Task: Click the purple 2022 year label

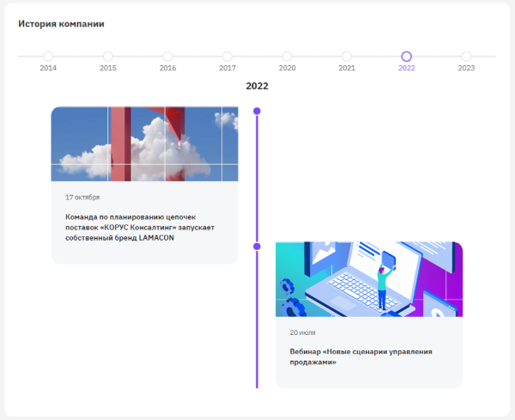Action: [407, 68]
